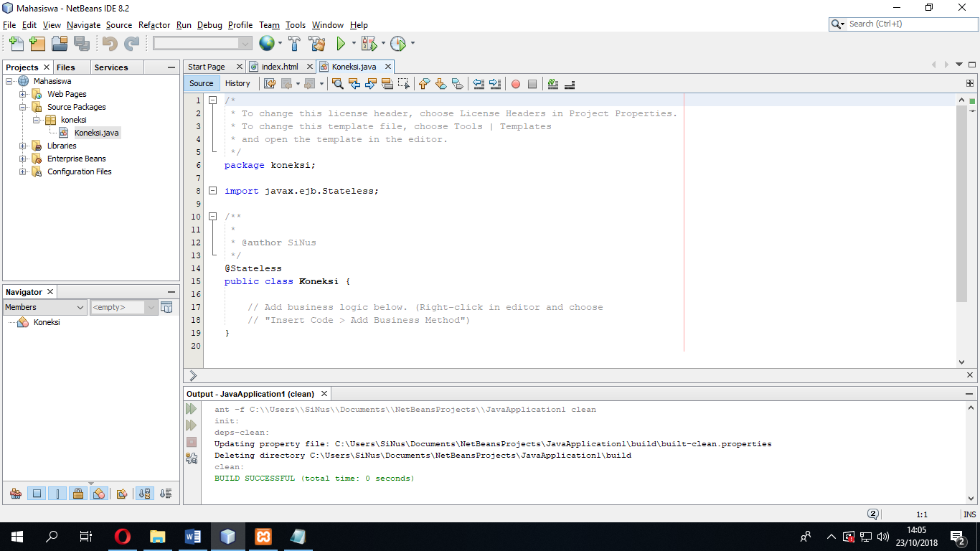Clean and build with the hammer-and-broom icon
The height and width of the screenshot is (551, 980).
click(315, 43)
